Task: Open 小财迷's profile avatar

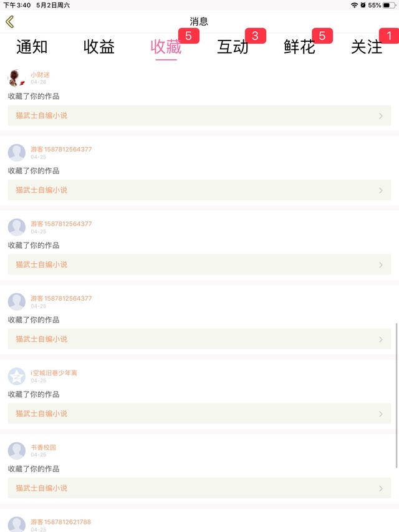Action: pos(17,78)
